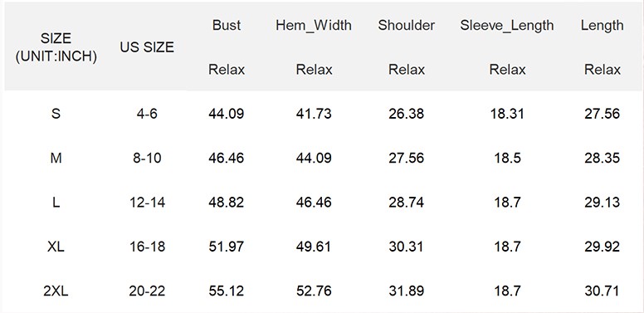Select the Hem_Width column header
This screenshot has height=313, width=644.
coord(314,26)
